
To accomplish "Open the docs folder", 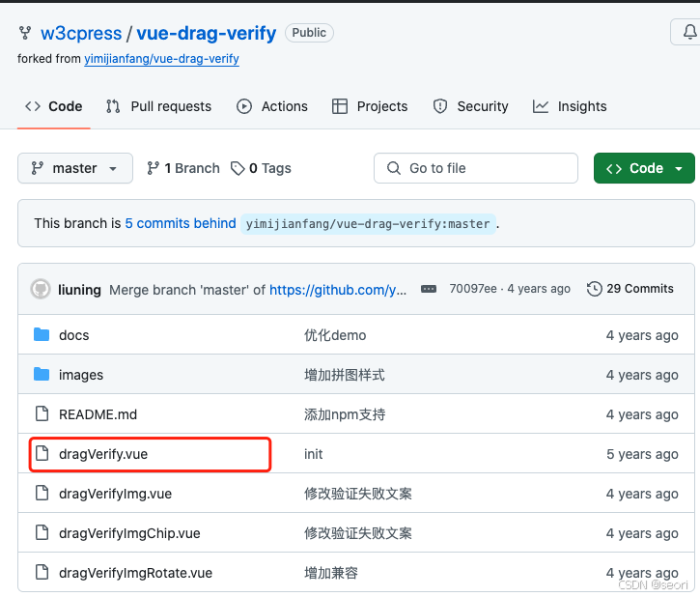I will click(x=74, y=335).
